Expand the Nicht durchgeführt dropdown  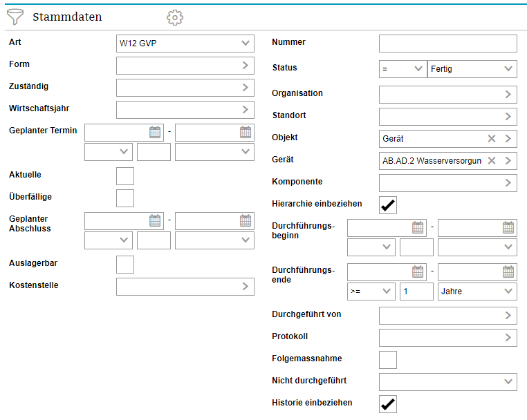tap(448, 382)
